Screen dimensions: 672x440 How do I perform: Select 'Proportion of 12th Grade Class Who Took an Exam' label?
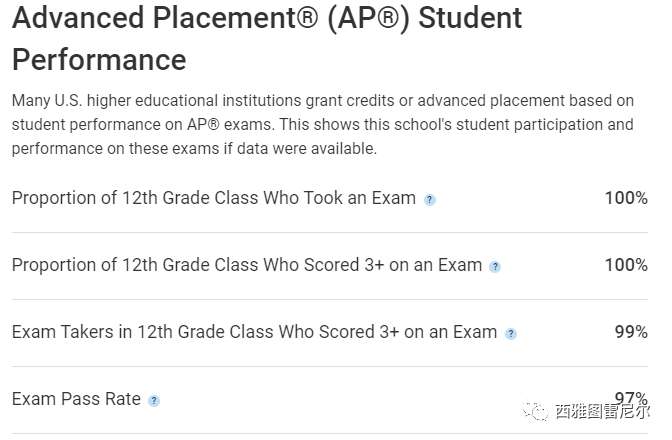[x=213, y=198]
